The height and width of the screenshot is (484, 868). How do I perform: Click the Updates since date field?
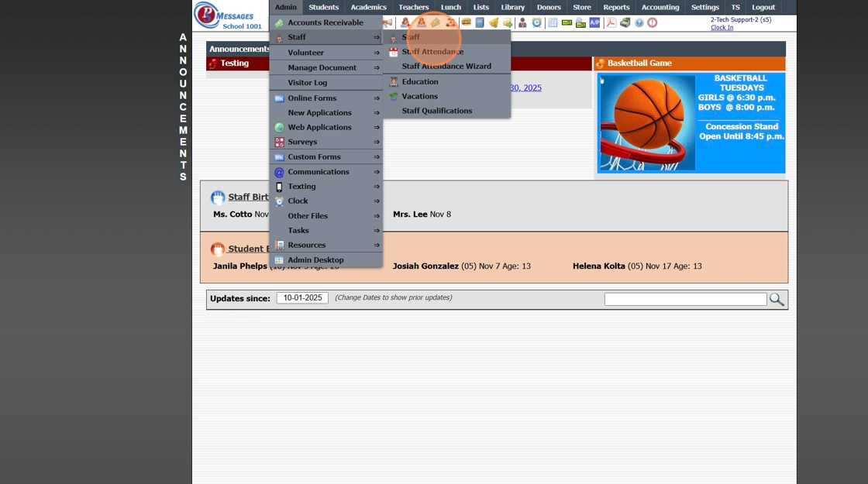(302, 298)
